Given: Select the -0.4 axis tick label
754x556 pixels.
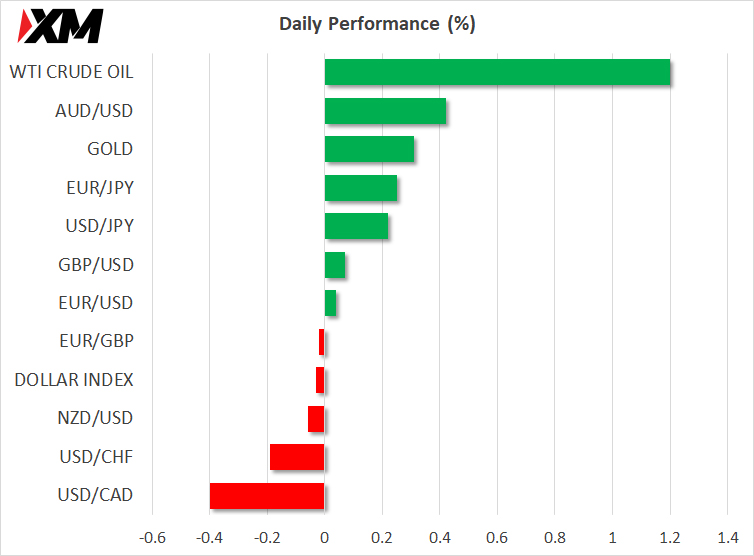Looking at the screenshot, I should point(209,538).
